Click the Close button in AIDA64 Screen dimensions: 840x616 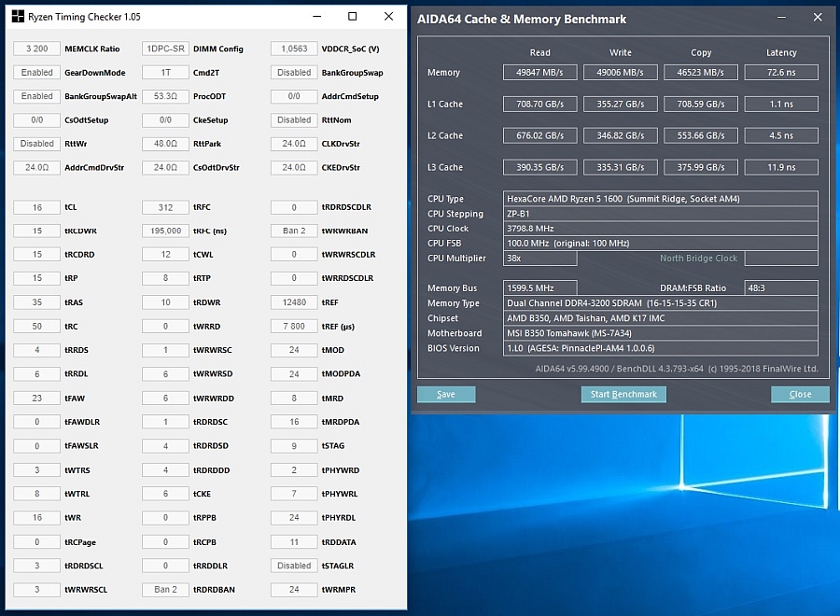coord(800,394)
